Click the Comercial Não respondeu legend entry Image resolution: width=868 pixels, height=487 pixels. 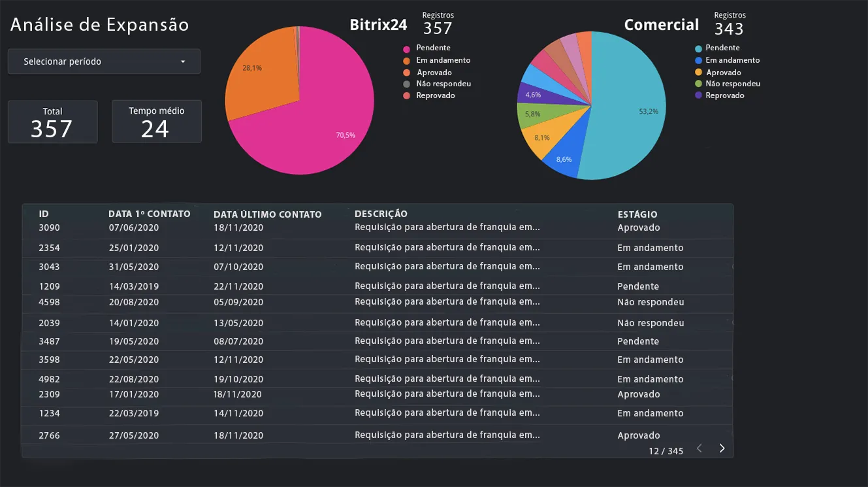pyautogui.click(x=728, y=84)
